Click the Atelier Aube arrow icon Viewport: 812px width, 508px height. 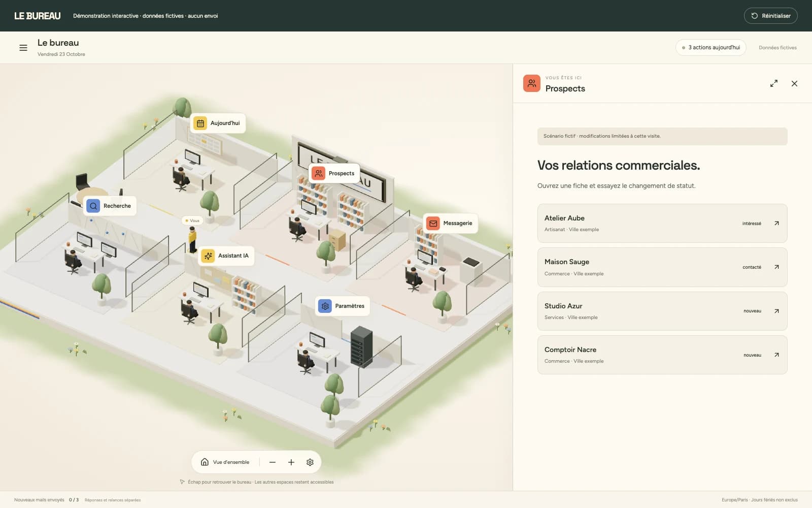click(776, 224)
